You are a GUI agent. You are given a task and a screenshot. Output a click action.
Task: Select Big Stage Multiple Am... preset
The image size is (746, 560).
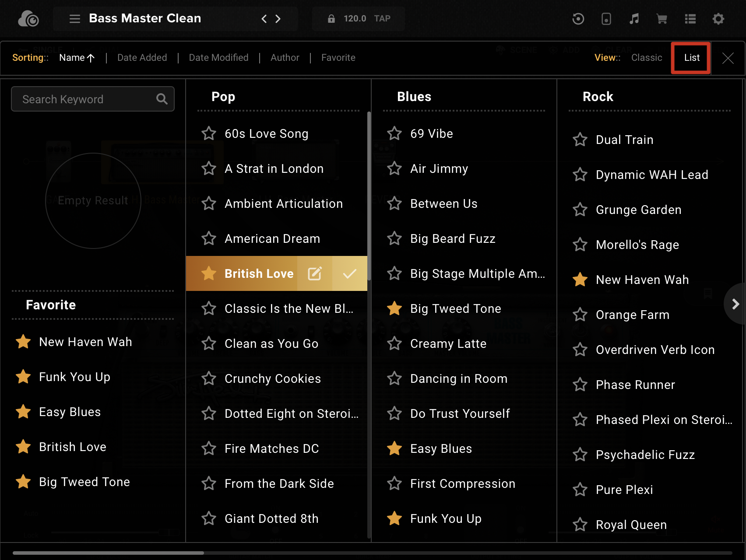pyautogui.click(x=478, y=273)
